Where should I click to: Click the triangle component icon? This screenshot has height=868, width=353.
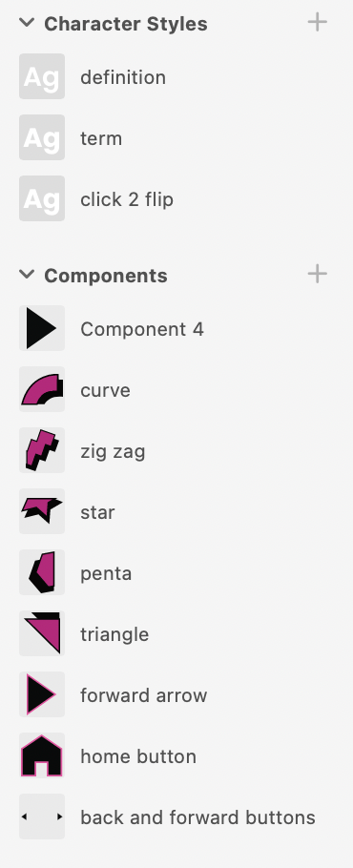[x=42, y=633]
